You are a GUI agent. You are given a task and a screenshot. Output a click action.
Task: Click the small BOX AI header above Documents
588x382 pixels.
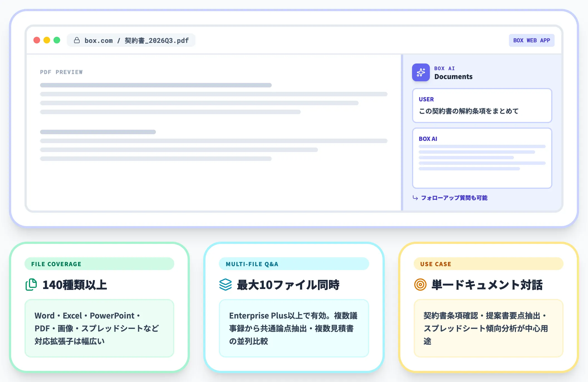point(444,68)
